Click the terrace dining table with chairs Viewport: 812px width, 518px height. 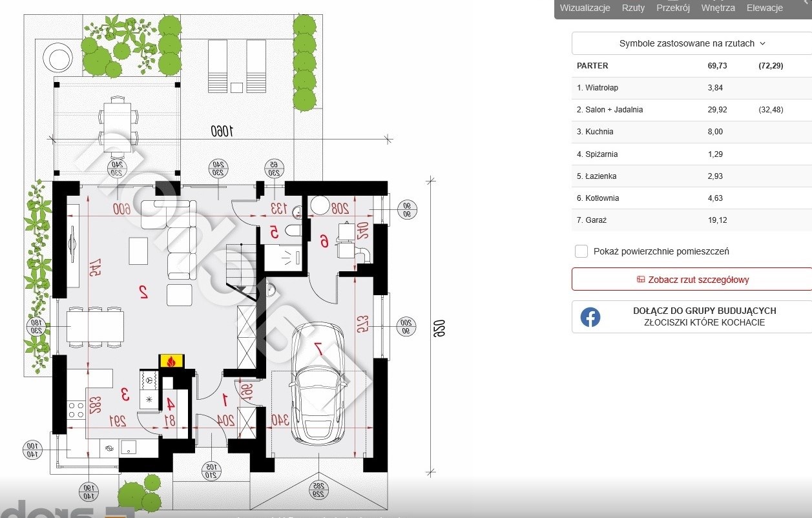pyautogui.click(x=118, y=126)
